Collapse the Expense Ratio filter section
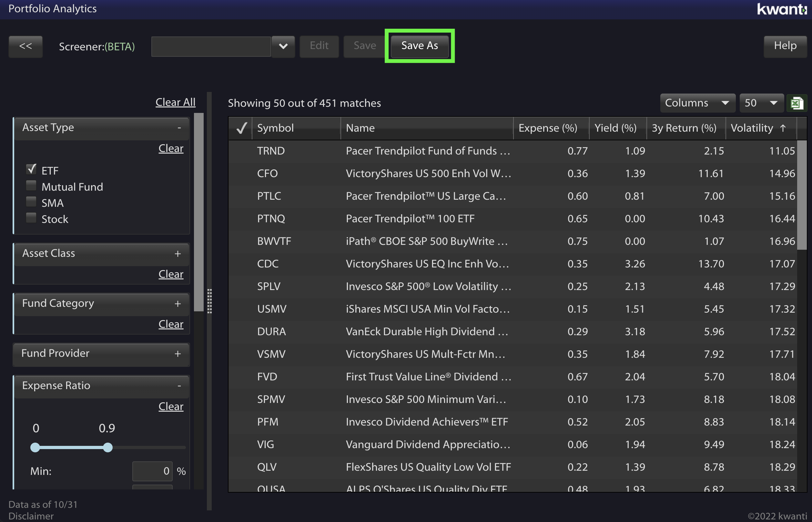Screen dimensions: 812x522 click(179, 386)
